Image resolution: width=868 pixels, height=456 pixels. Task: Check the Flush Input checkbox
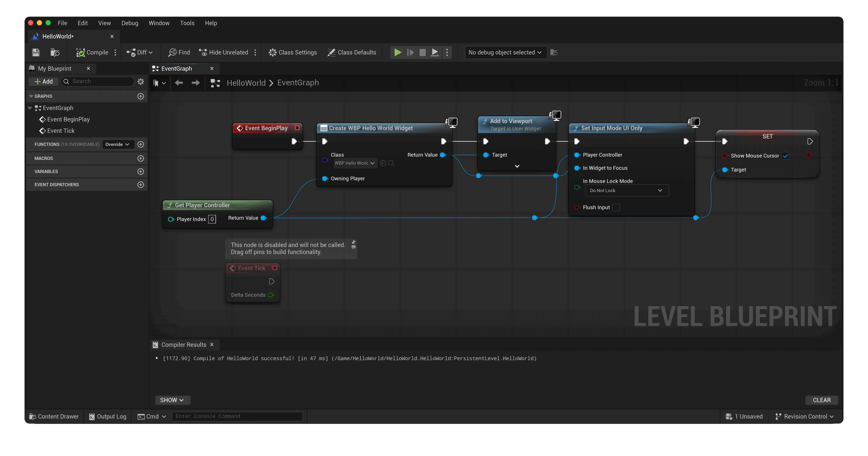(616, 207)
